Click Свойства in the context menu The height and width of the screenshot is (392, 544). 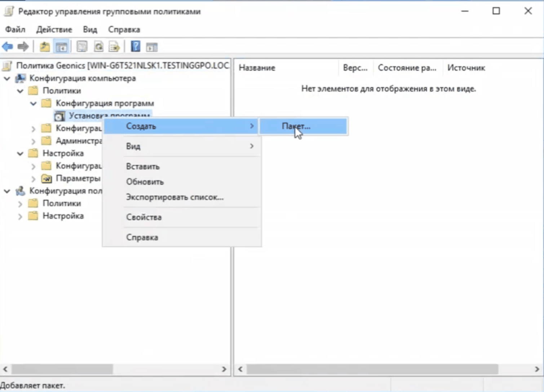pos(143,217)
